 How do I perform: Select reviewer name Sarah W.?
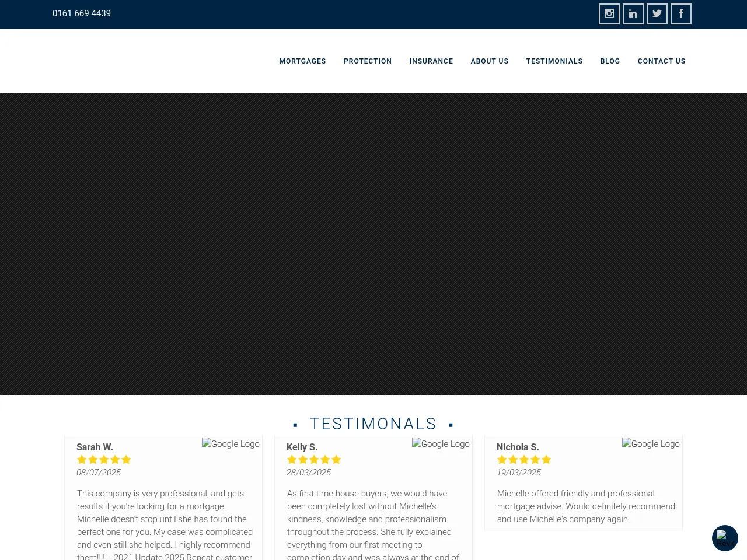pos(95,447)
